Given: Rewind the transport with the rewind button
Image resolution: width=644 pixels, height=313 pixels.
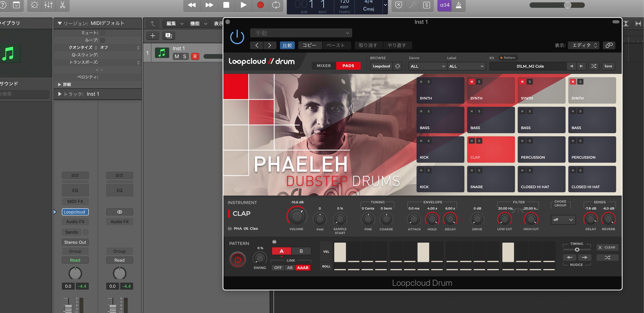Looking at the screenshot, I should [x=192, y=5].
